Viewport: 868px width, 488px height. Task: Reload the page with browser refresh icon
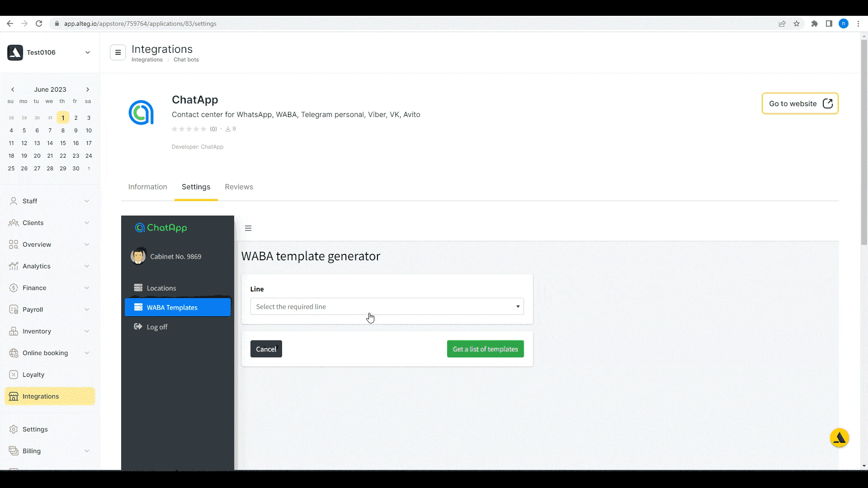pos(39,23)
